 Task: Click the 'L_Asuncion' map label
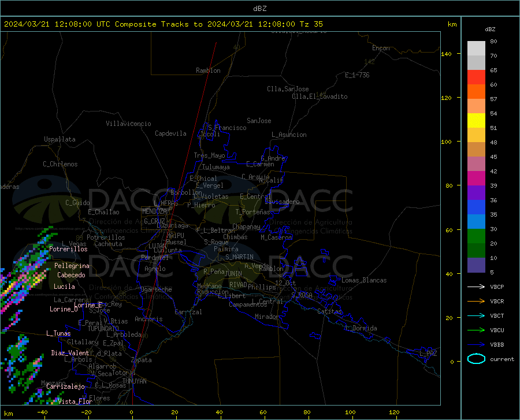coord(289,135)
